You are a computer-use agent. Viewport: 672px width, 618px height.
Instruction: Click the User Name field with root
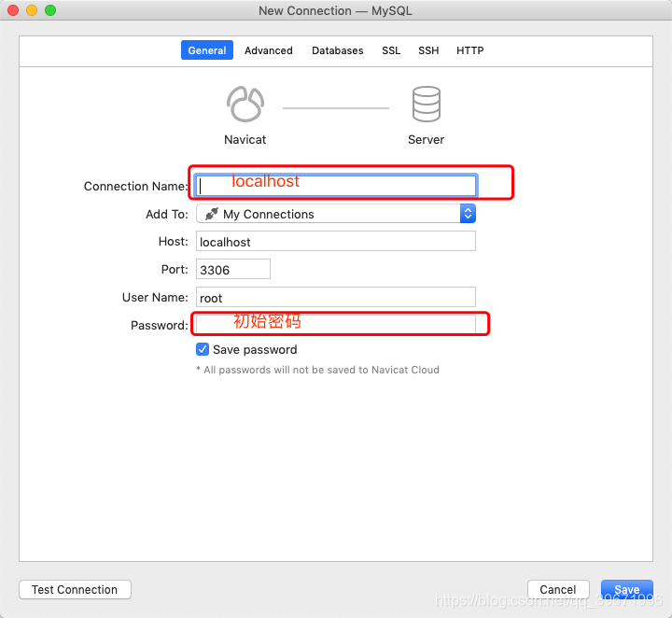[336, 297]
